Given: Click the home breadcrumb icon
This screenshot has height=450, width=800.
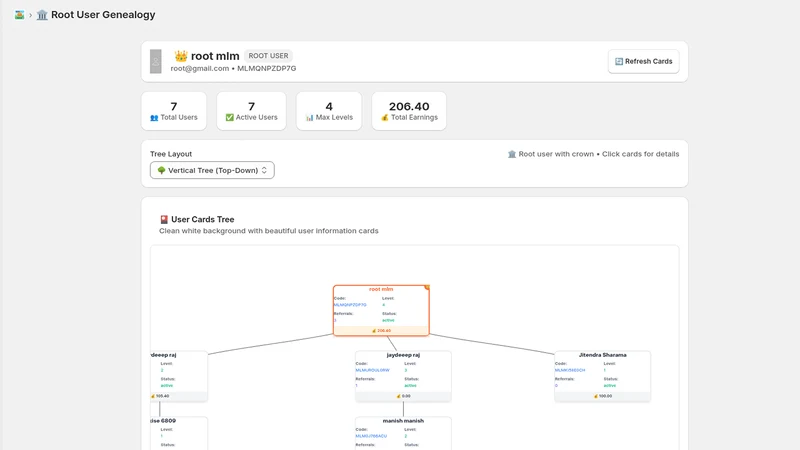Looking at the screenshot, I should click(19, 15).
